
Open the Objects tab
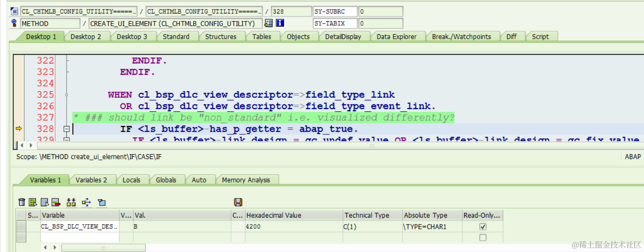pyautogui.click(x=298, y=36)
